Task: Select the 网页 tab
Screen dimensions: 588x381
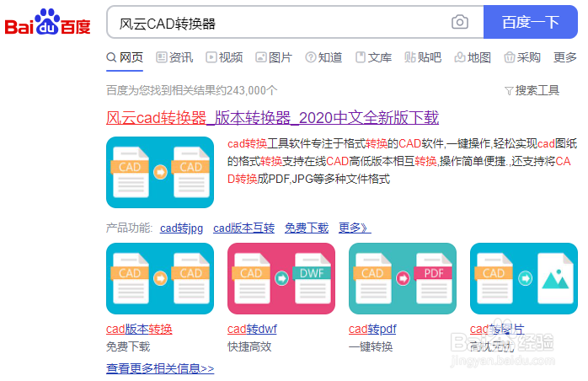Action: tap(125, 57)
